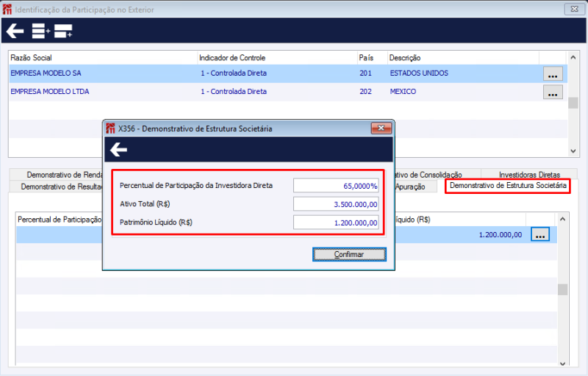588x376 pixels.
Task: Click country code 202 cell
Action: click(365, 92)
